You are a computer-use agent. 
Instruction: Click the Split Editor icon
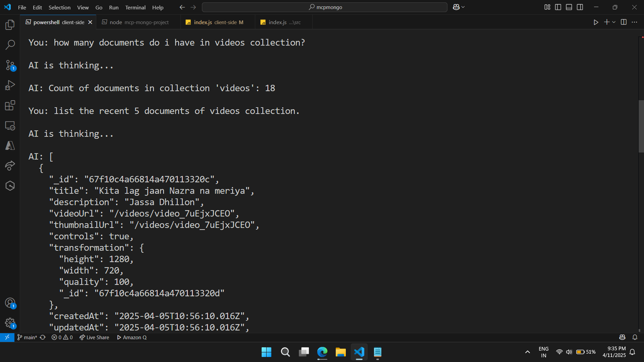[x=624, y=22]
